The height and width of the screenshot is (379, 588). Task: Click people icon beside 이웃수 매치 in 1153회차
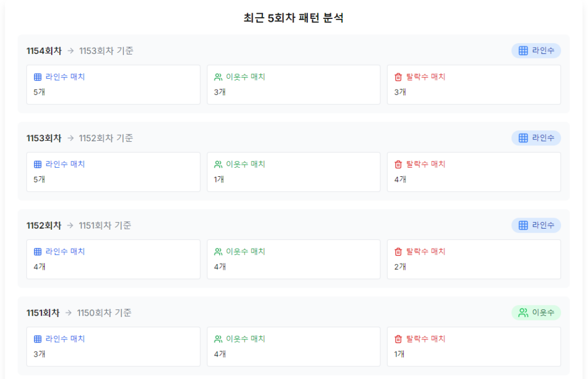coord(218,164)
